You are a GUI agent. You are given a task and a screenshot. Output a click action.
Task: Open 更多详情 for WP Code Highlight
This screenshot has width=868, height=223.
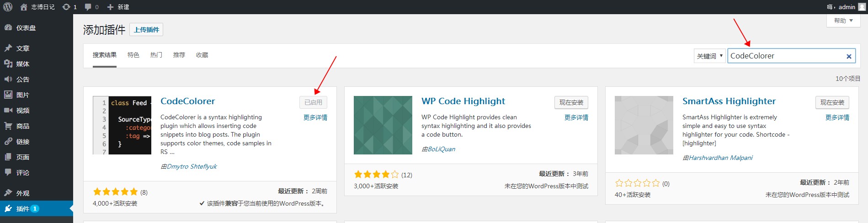[x=576, y=117]
